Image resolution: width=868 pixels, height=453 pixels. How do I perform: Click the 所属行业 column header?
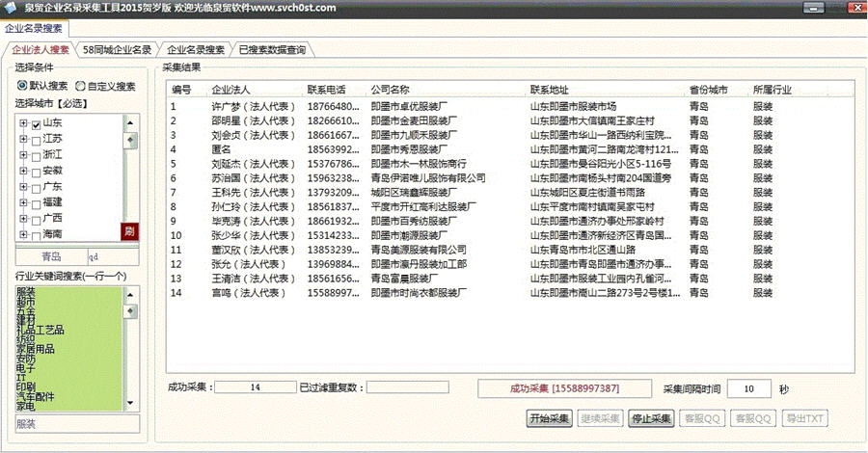tap(773, 90)
